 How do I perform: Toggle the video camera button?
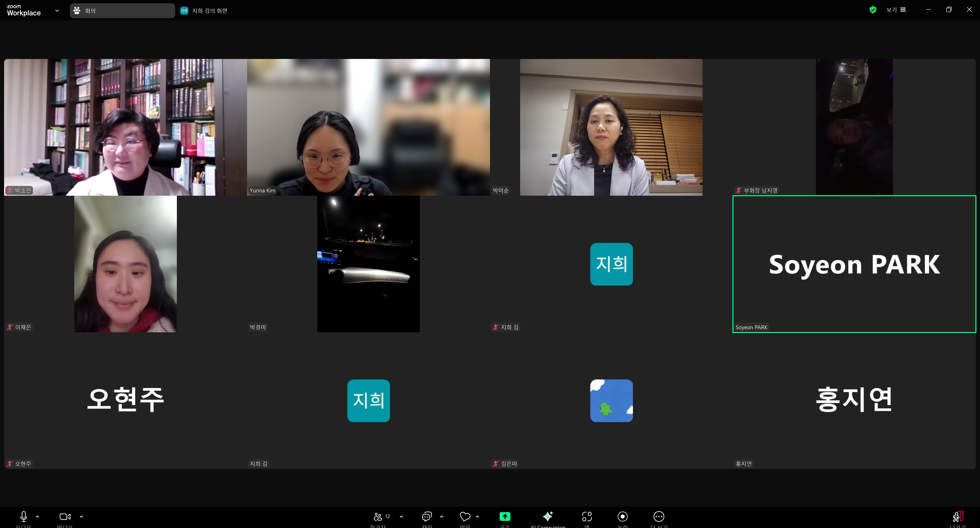[65, 517]
